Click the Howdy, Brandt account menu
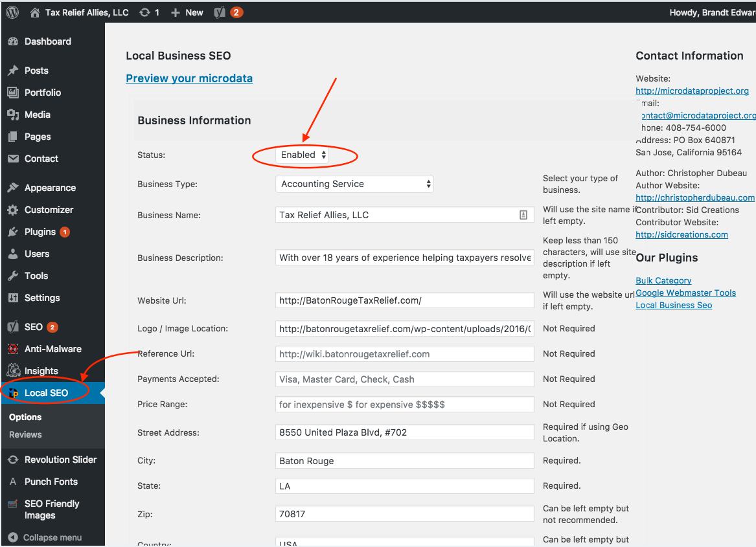The width and height of the screenshot is (756, 547). [713, 12]
